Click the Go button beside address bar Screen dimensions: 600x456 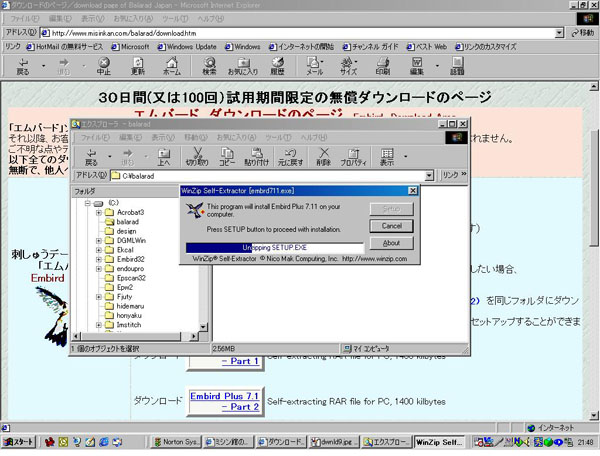[582, 33]
